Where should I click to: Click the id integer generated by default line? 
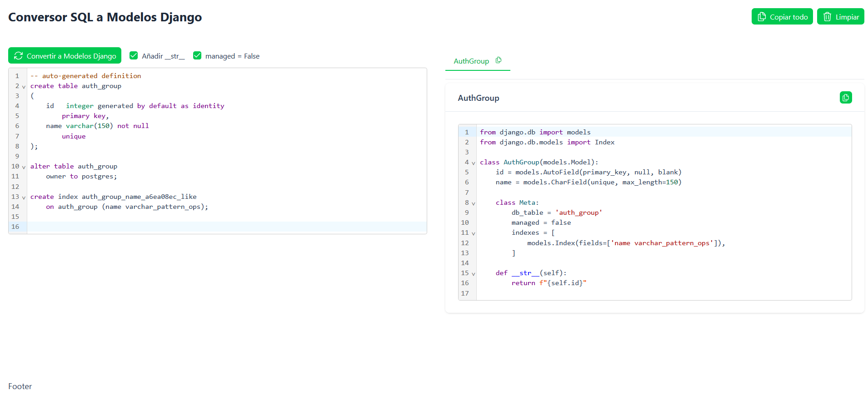tap(135, 106)
